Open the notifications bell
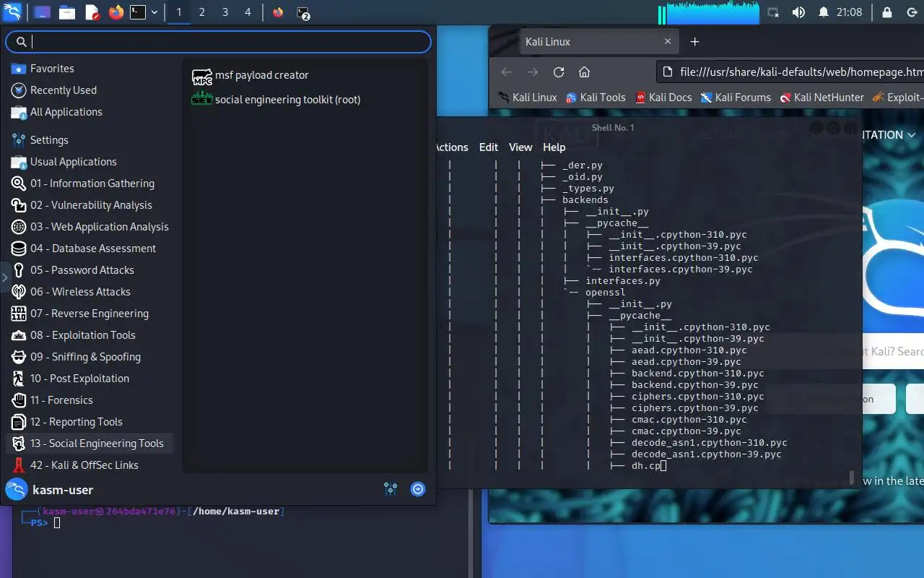 [x=824, y=12]
